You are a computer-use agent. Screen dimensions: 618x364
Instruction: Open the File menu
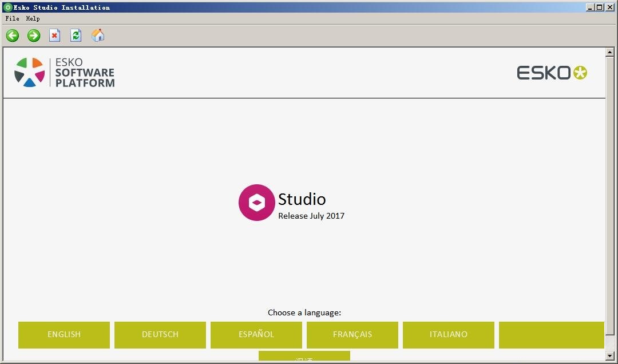(12, 18)
